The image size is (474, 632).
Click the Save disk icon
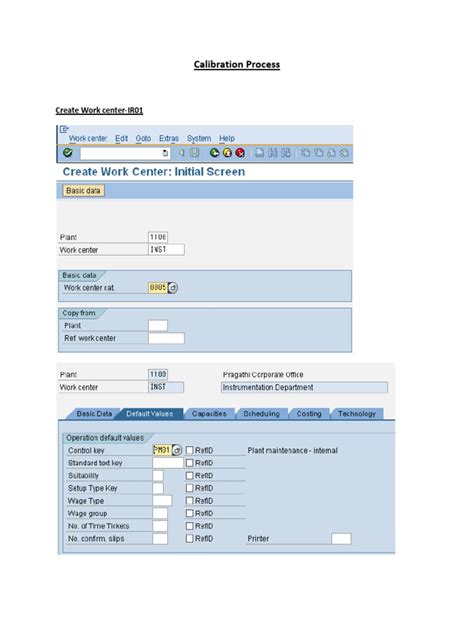pyautogui.click(x=194, y=153)
